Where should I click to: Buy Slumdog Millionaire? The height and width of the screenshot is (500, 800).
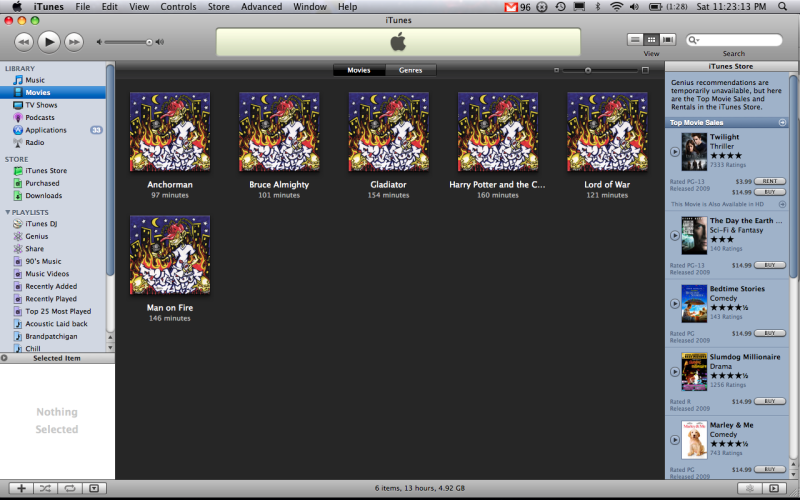770,402
